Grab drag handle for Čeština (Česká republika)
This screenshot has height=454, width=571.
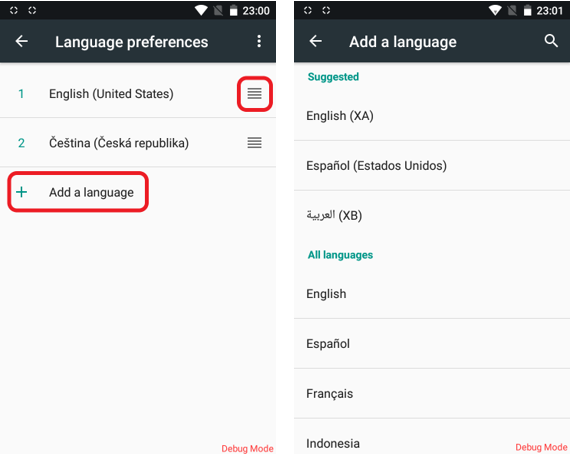[x=255, y=143]
